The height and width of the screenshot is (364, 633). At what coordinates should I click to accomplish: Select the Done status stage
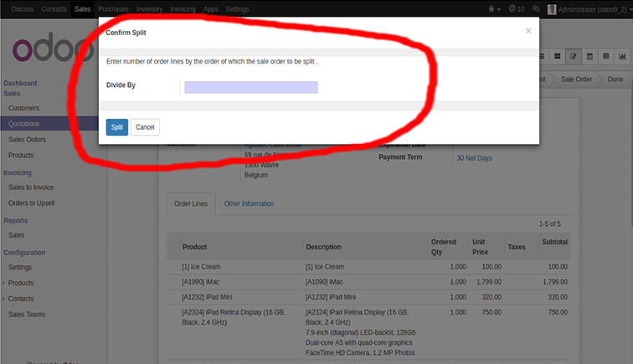[615, 79]
